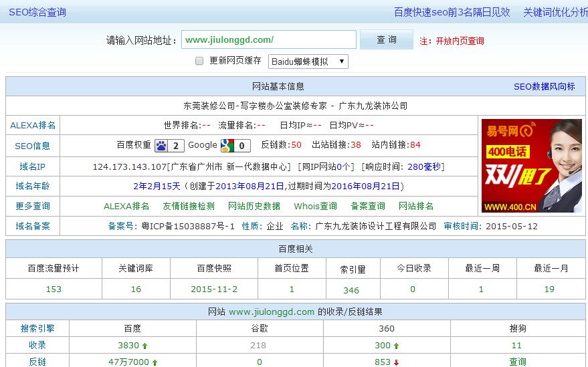Click the website URL input field

click(x=268, y=40)
